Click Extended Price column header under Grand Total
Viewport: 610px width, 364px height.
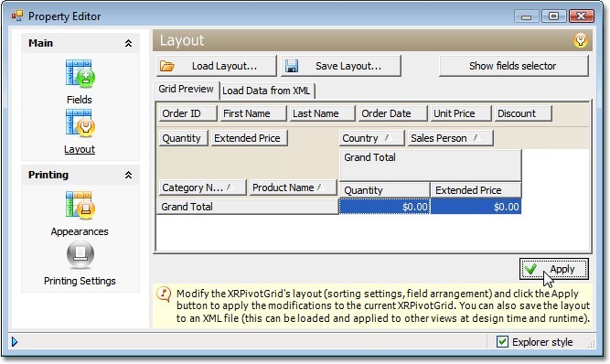476,190
